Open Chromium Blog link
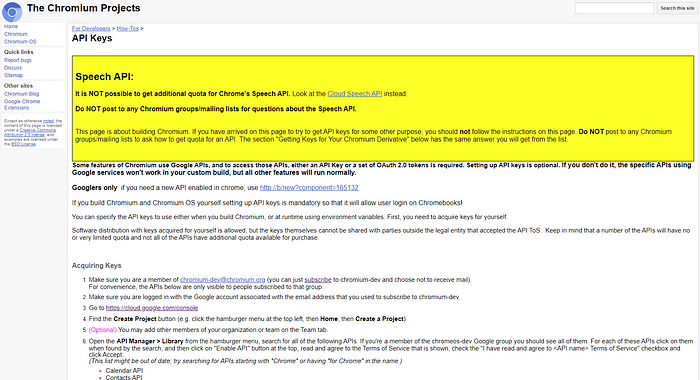 21,94
